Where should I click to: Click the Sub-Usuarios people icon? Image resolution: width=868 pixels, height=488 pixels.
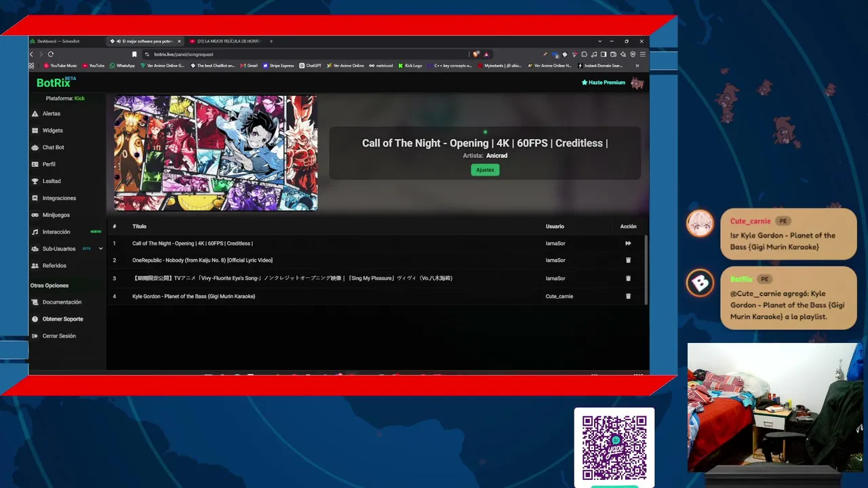point(35,249)
